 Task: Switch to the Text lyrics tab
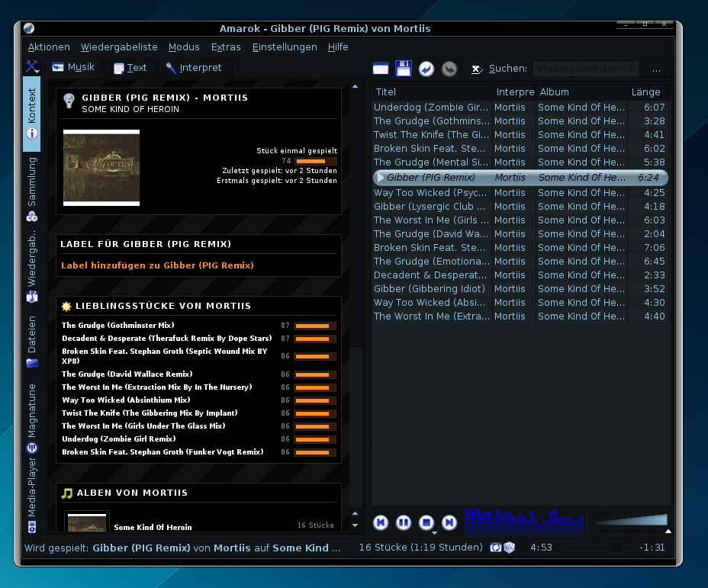(x=130, y=68)
